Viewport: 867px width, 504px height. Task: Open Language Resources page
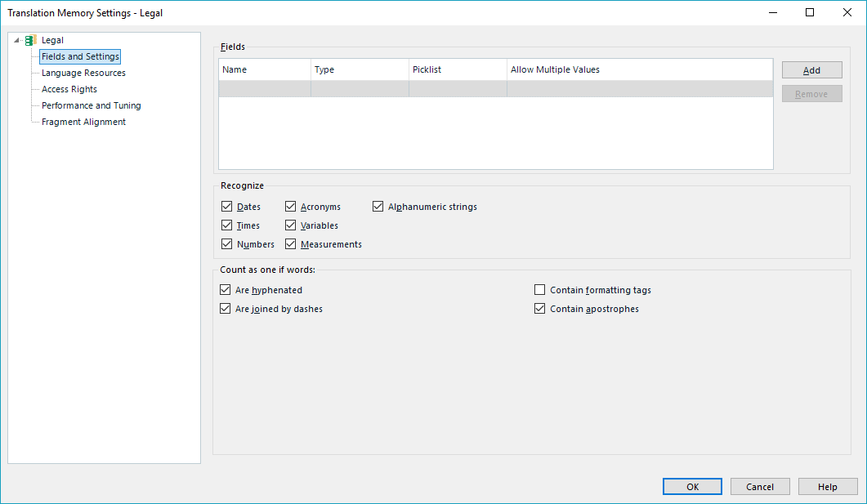click(83, 73)
